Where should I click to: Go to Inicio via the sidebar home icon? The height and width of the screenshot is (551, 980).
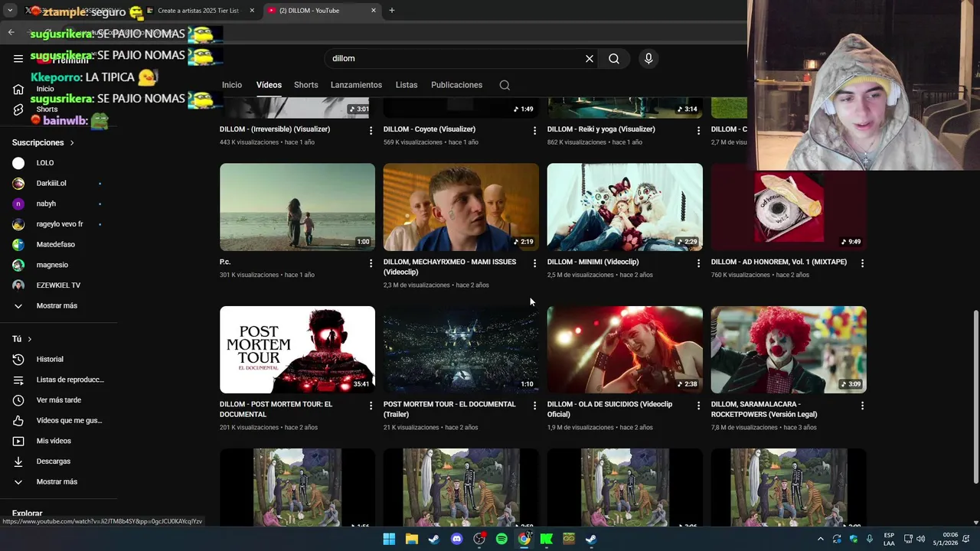(x=18, y=89)
